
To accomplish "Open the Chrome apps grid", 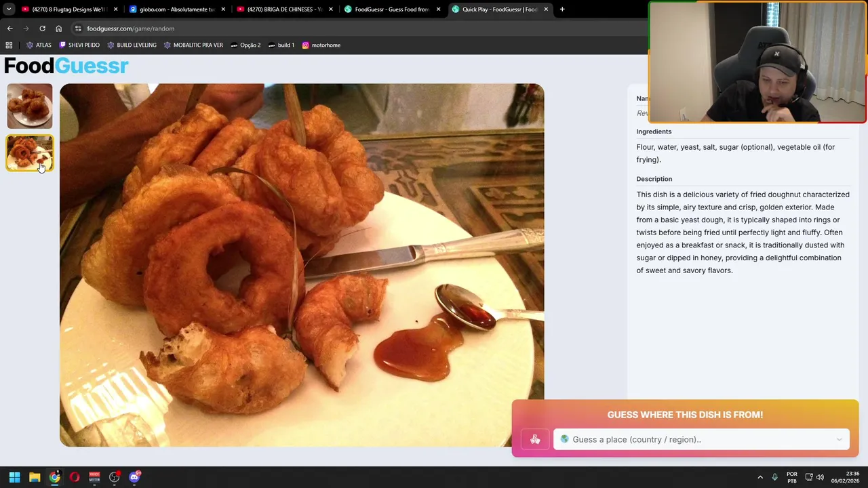I will [x=9, y=45].
